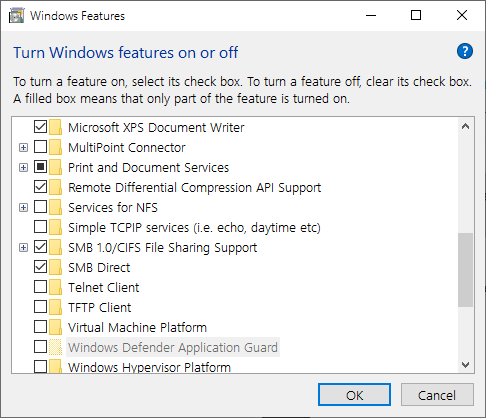Image resolution: width=486 pixels, height=418 pixels.
Task: Click the folder icon beside Telnet Client
Action: coord(55,287)
